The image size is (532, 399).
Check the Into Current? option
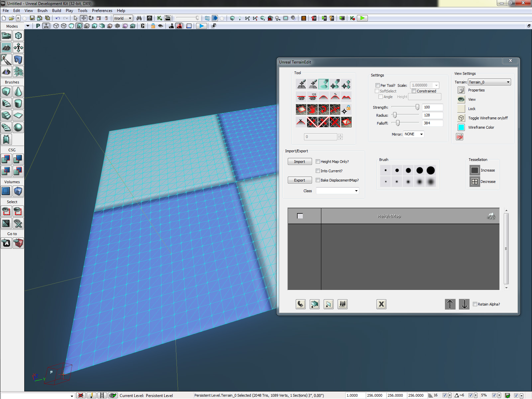[318, 171]
